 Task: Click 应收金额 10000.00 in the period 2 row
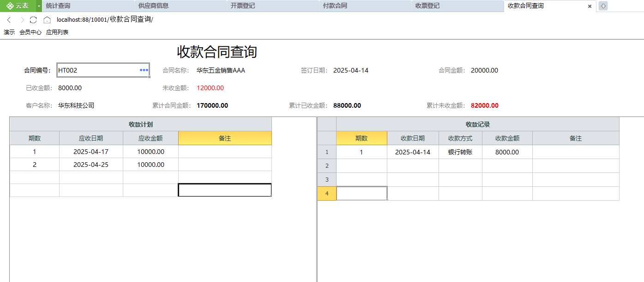coord(150,165)
